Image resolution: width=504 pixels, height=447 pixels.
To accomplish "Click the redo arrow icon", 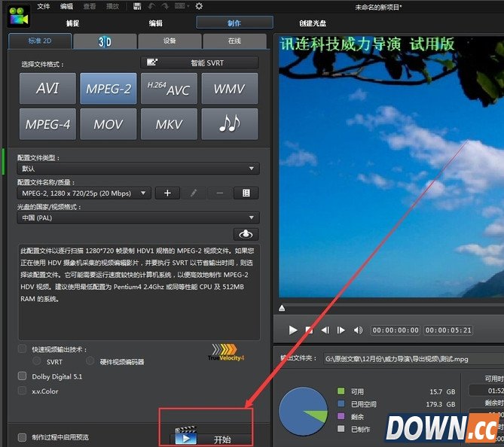I will point(165,6).
